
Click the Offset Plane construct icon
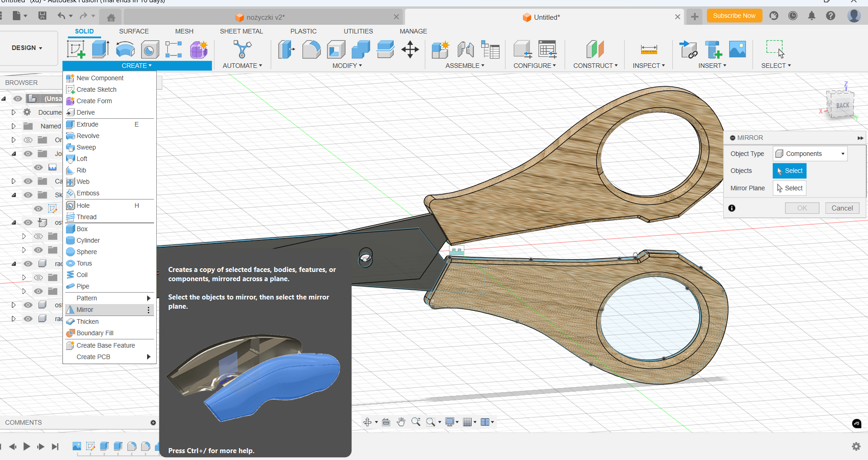[x=595, y=50]
